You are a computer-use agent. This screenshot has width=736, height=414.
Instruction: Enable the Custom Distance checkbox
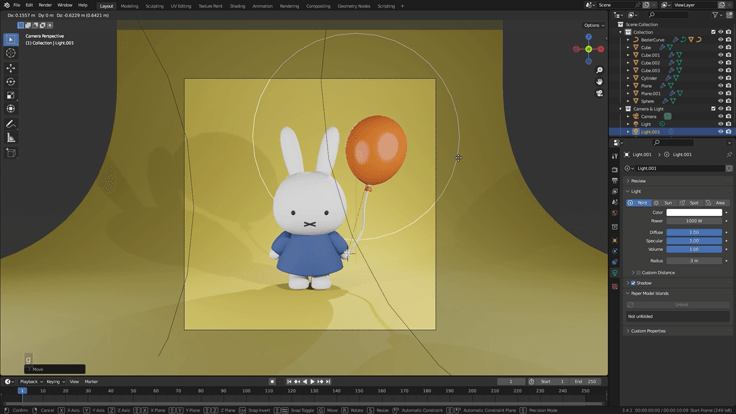[638, 273]
